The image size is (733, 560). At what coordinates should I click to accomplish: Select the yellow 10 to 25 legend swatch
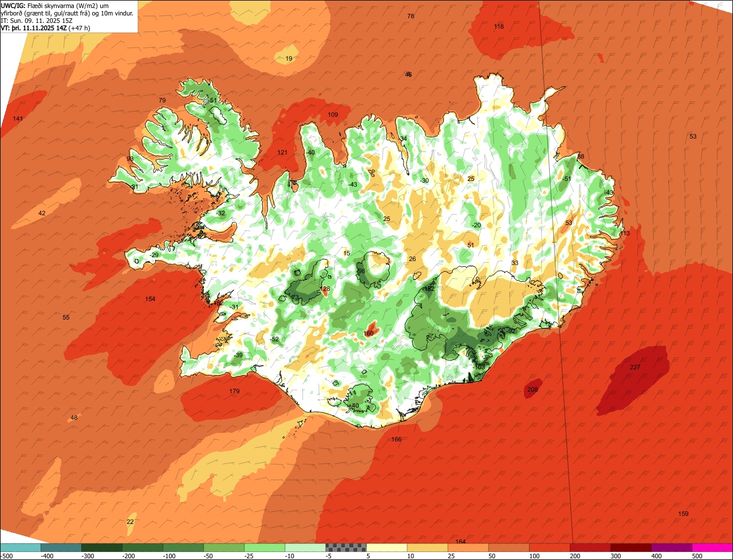[x=427, y=547]
